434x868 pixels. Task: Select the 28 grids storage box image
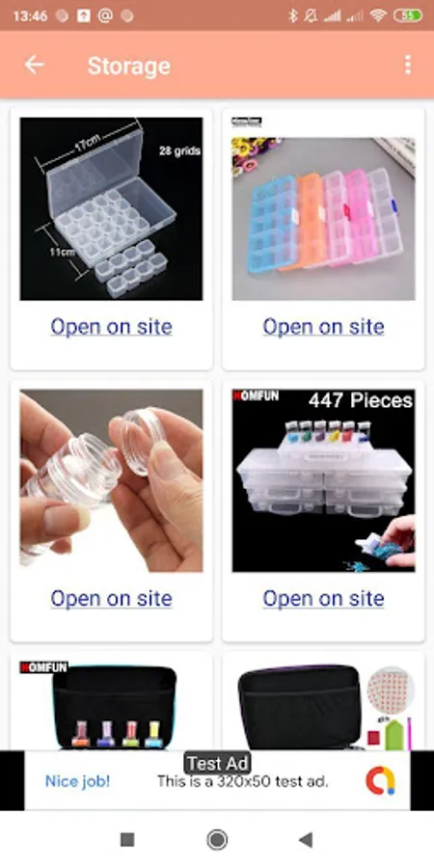111,208
